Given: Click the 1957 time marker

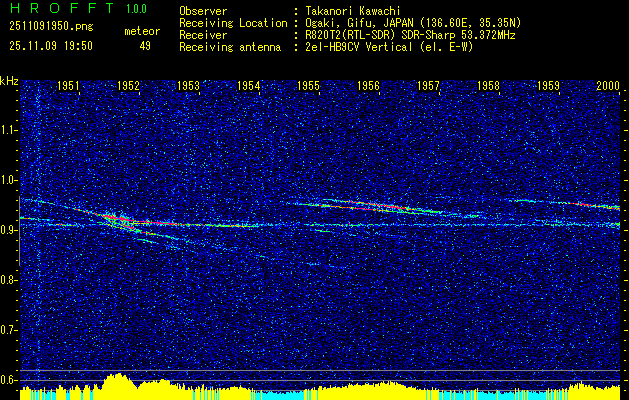Looking at the screenshot, I should (428, 85).
